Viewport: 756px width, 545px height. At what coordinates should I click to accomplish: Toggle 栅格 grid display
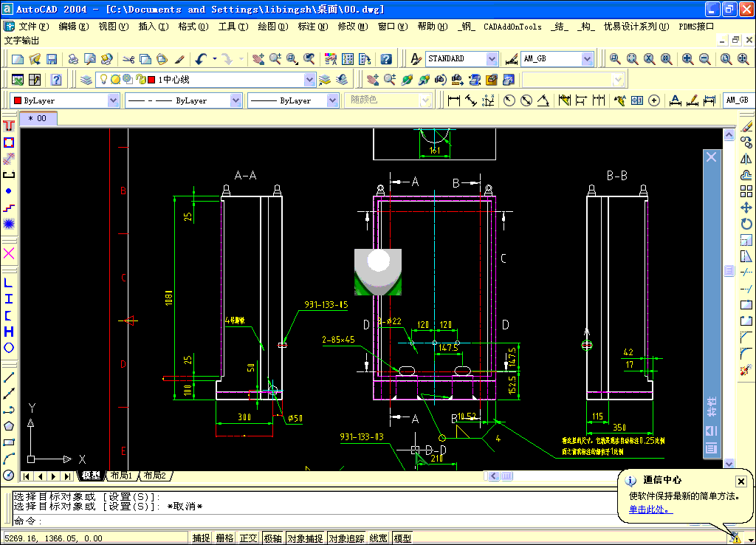[224, 538]
